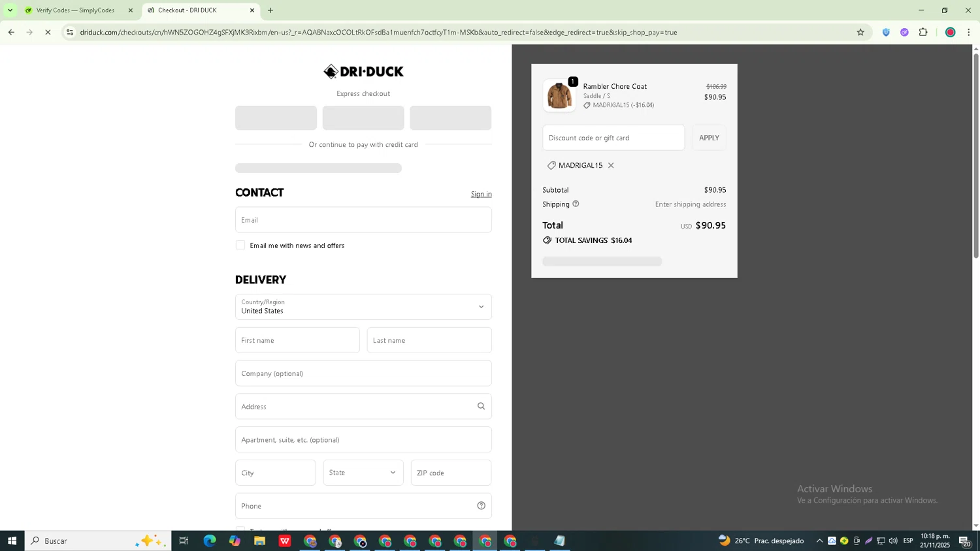
Task: Toggle Email me with news and offers
Action: pyautogui.click(x=240, y=245)
